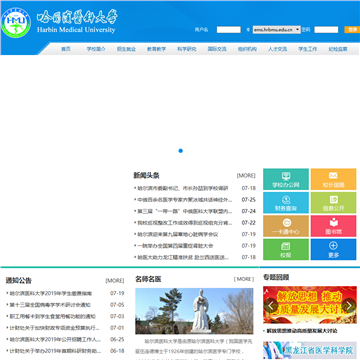Open the notice dated 07-03
Viewport: 360px width, 360px height.
pos(52,316)
